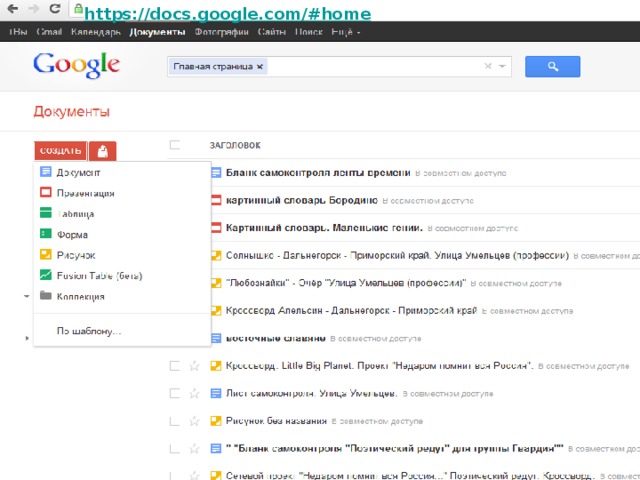Open the Ещё dropdown in top bar
The image size is (640, 480).
pyautogui.click(x=346, y=32)
